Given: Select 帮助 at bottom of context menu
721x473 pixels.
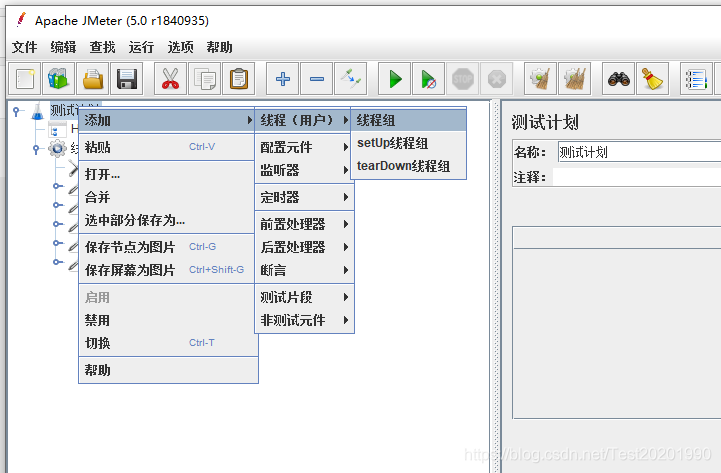Looking at the screenshot, I should (x=168, y=370).
